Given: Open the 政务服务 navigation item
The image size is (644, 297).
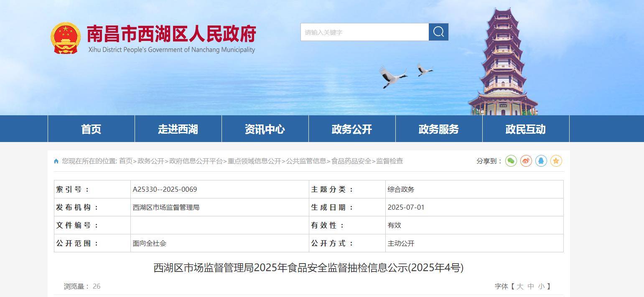Looking at the screenshot, I should (x=439, y=129).
